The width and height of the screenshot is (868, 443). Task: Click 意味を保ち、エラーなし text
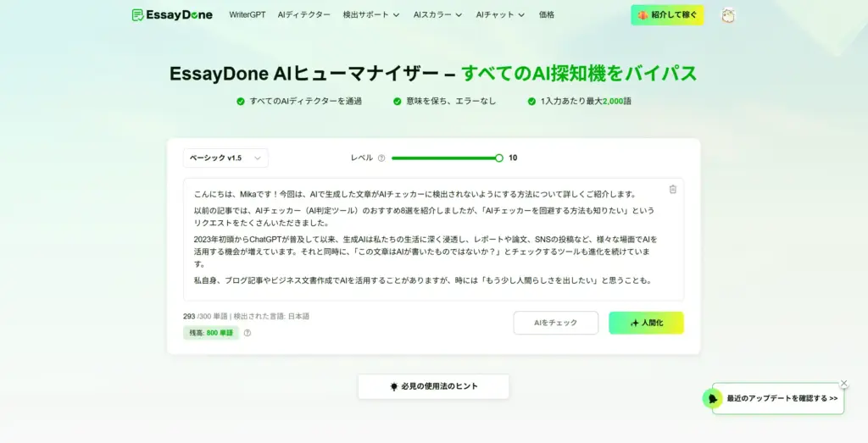click(451, 101)
